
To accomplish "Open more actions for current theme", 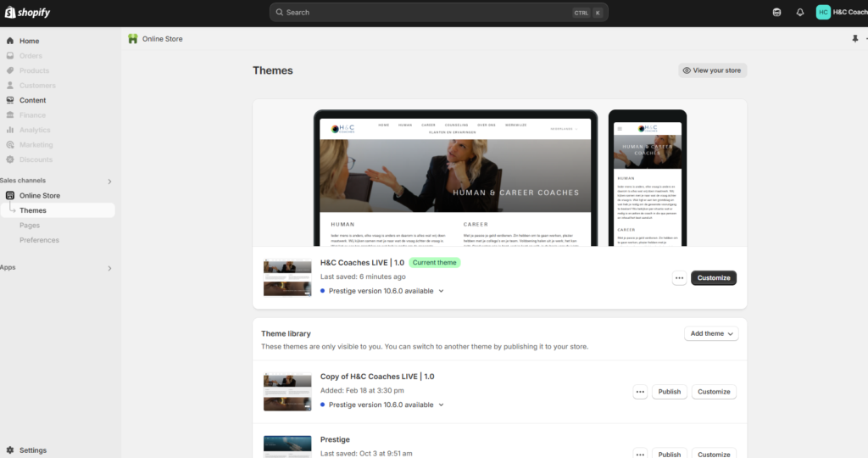I will coord(679,278).
